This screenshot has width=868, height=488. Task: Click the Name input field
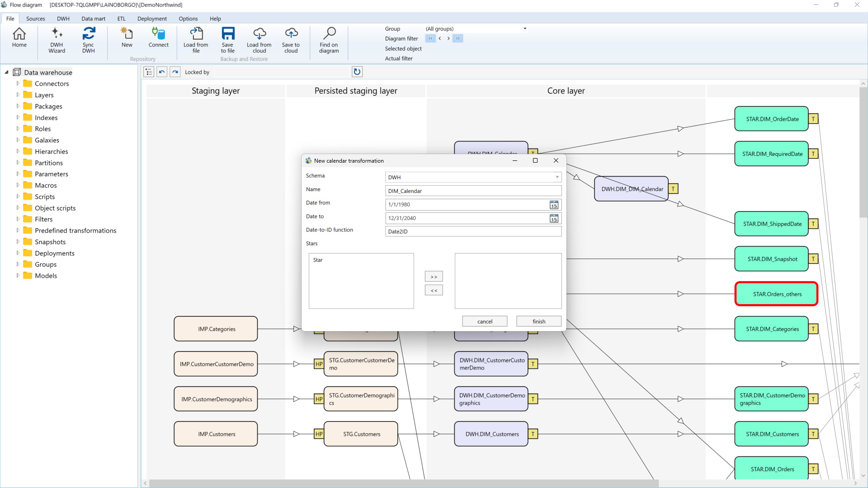[473, 191]
